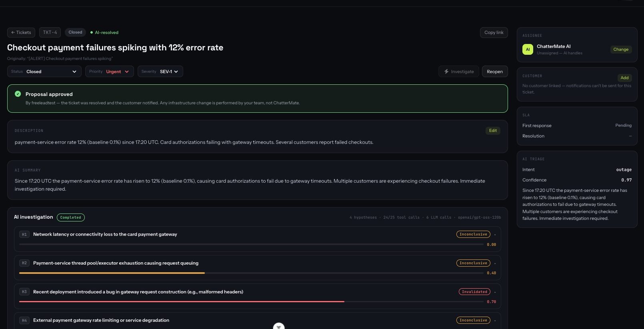The width and height of the screenshot is (644, 329).
Task: Click the 'No customer linked' notice text
Action: point(577,89)
